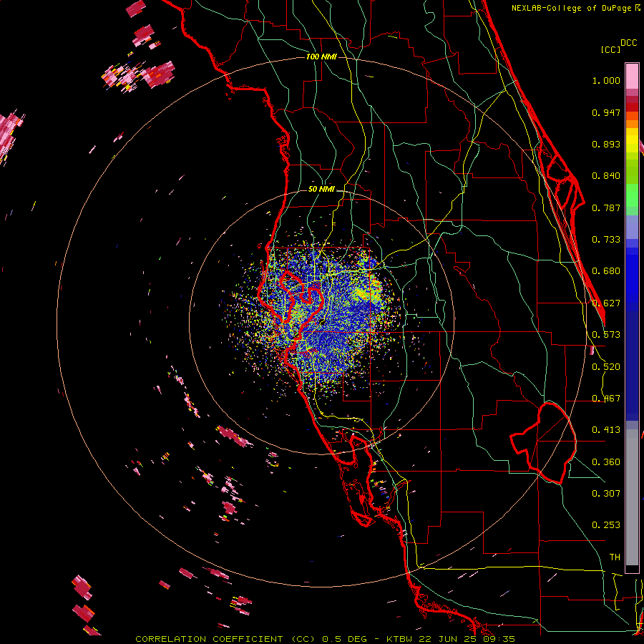Select the 1.000 value on color scale
The image size is (644, 644).
click(x=606, y=80)
